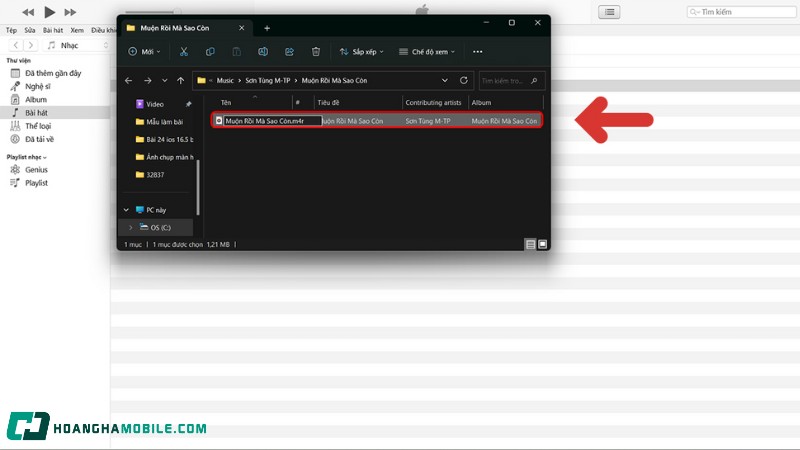Click the Tên column header
This screenshot has height=450, width=800.
(226, 103)
